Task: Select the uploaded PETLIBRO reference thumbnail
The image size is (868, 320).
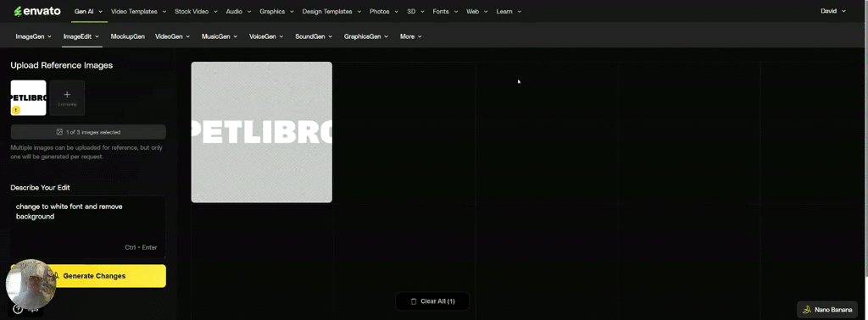Action: point(28,98)
